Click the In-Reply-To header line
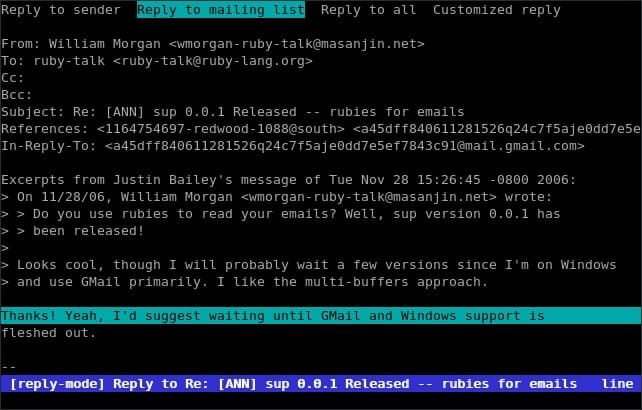Viewport: 642px width, 410px height. 293,146
